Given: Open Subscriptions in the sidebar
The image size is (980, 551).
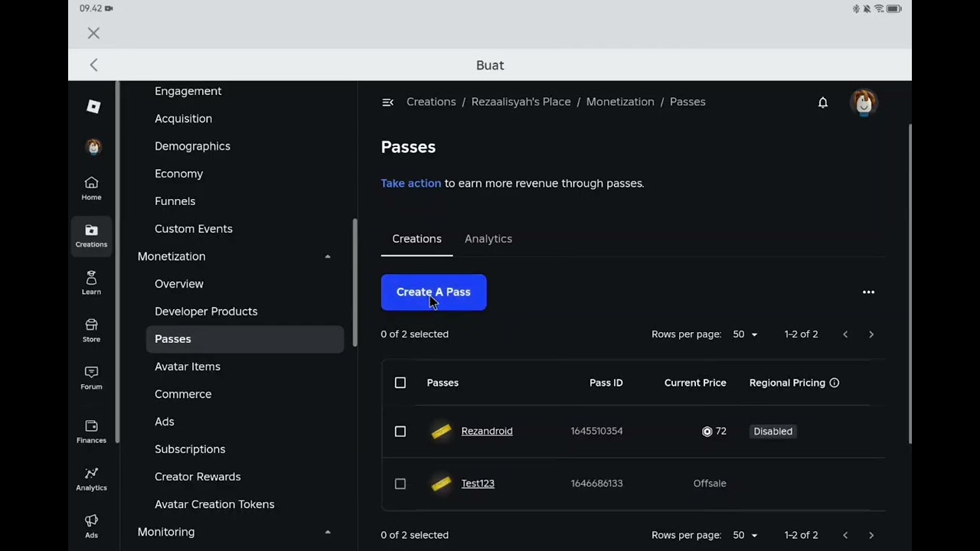Looking at the screenshot, I should tap(190, 449).
